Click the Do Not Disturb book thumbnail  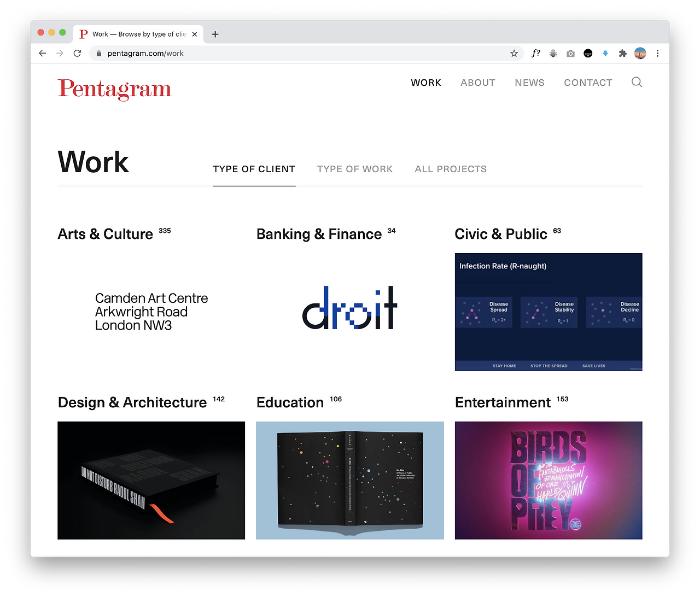tap(151, 481)
